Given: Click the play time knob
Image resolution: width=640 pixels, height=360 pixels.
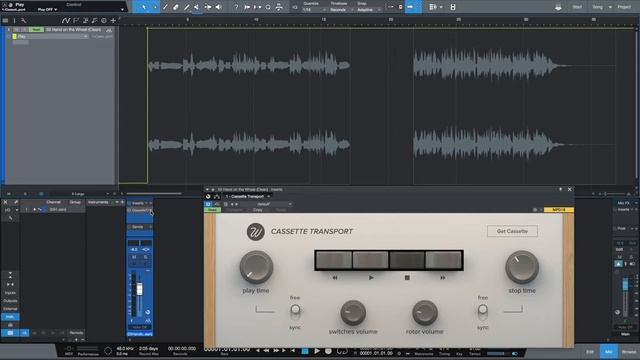Looking at the screenshot, I should [x=256, y=267].
